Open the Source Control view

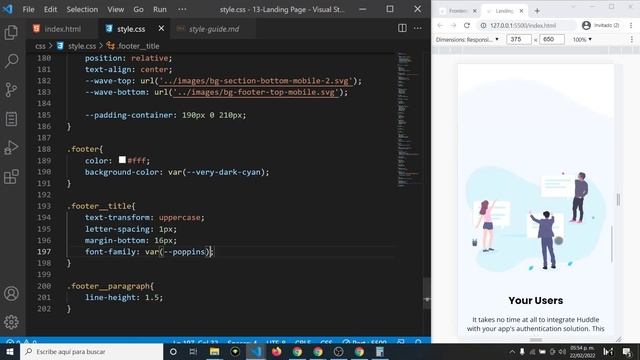click(11, 89)
